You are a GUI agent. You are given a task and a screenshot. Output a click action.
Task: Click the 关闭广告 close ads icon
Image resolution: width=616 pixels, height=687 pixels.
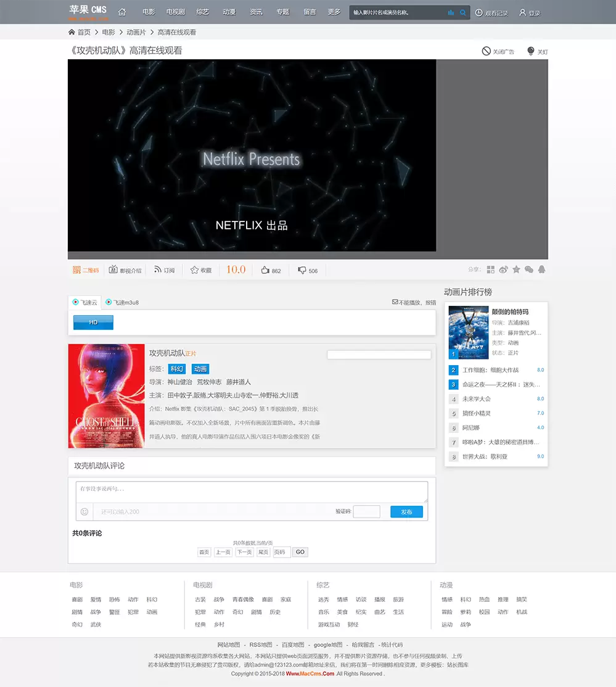pyautogui.click(x=486, y=51)
